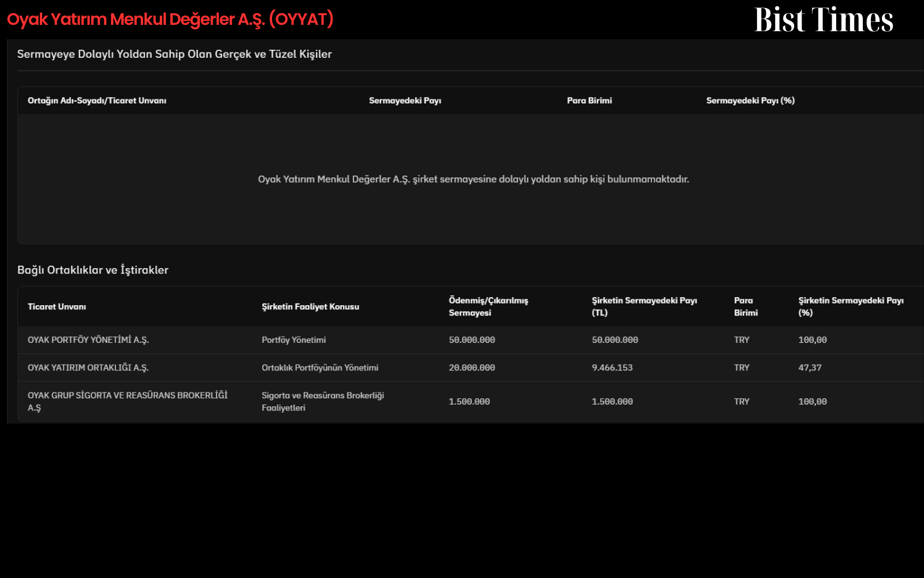Click 'Para Birimi' header in subsidiaries table
924x578 pixels.
[x=746, y=306]
